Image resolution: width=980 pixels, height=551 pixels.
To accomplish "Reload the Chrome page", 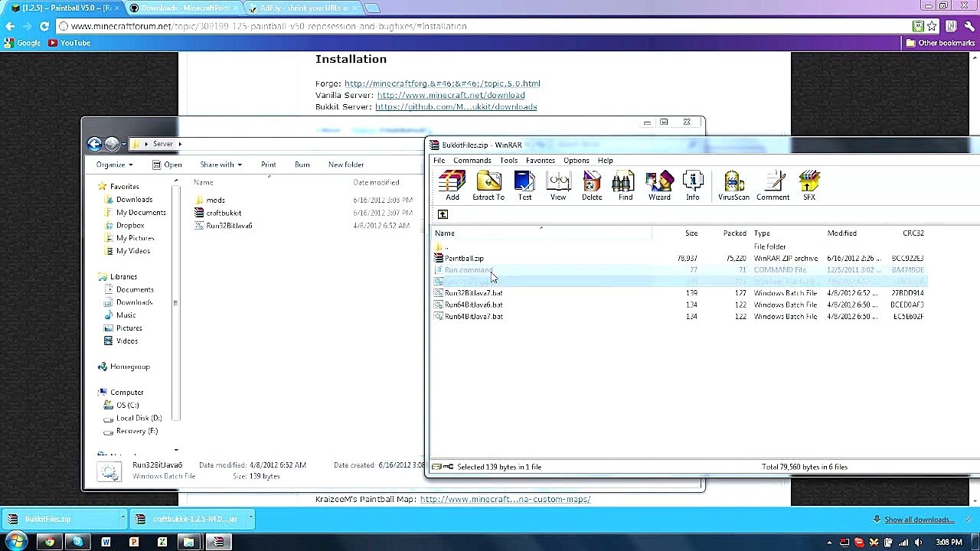I will [x=44, y=26].
